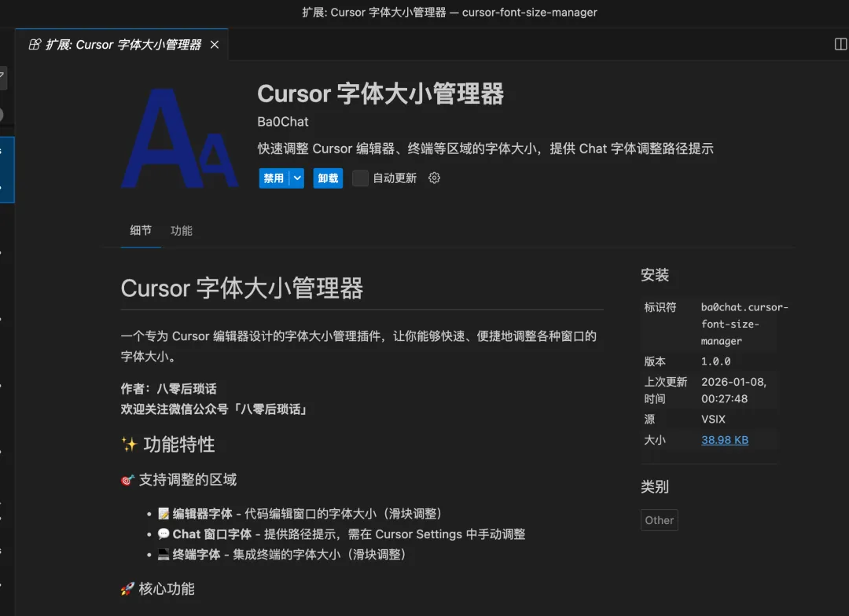Toggle the 自动更新 checkbox
The image size is (849, 616).
(x=360, y=178)
